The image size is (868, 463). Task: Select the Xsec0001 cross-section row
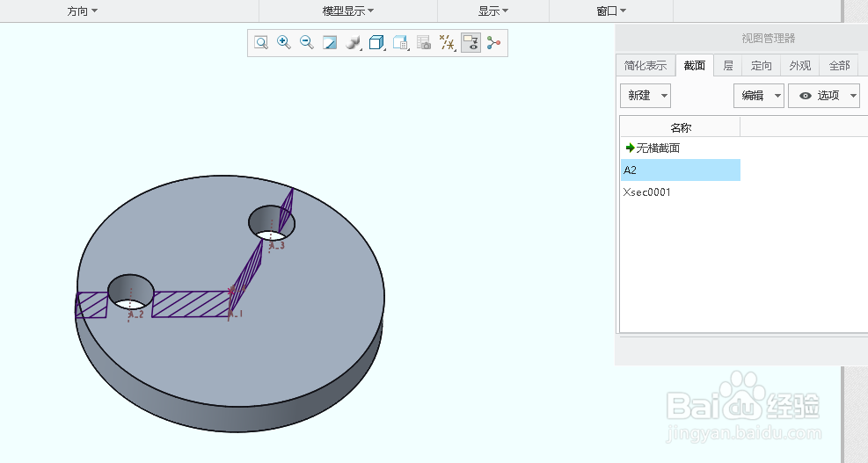pos(681,192)
